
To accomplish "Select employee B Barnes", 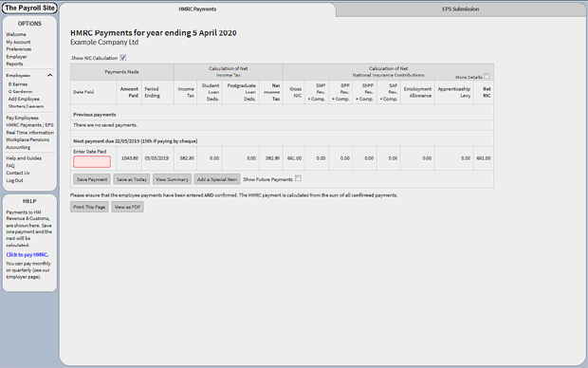I will (x=18, y=84).
